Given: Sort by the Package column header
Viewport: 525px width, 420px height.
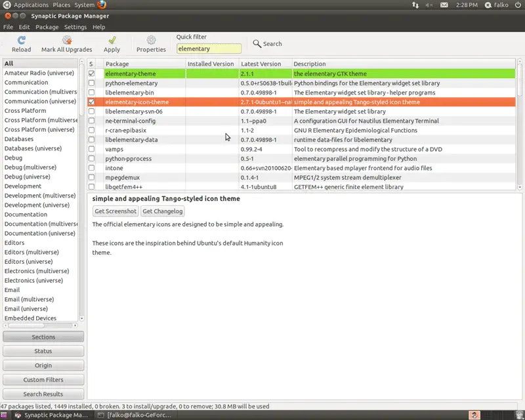Looking at the screenshot, I should [x=144, y=64].
